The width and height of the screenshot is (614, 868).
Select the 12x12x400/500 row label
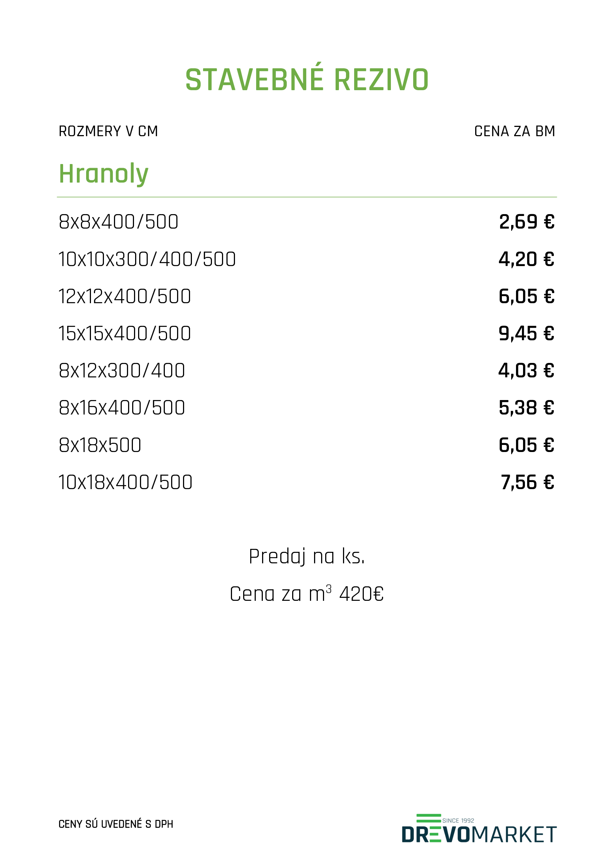tap(125, 296)
